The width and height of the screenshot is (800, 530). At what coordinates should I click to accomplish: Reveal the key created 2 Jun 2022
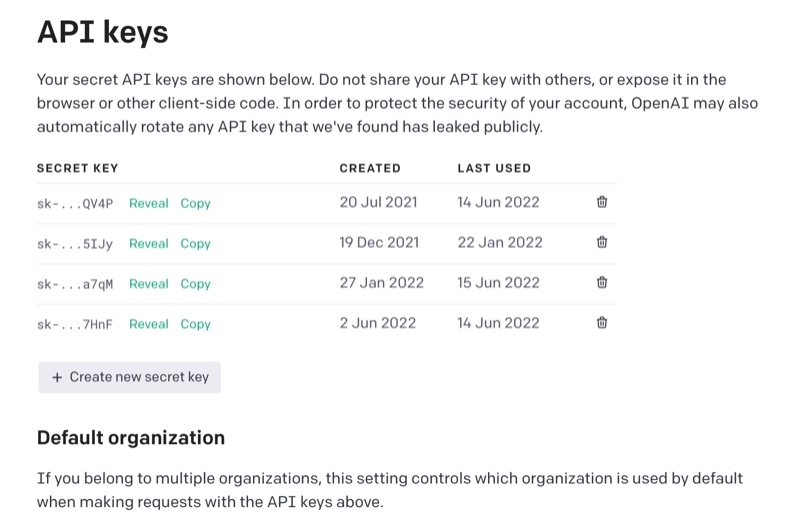click(148, 324)
